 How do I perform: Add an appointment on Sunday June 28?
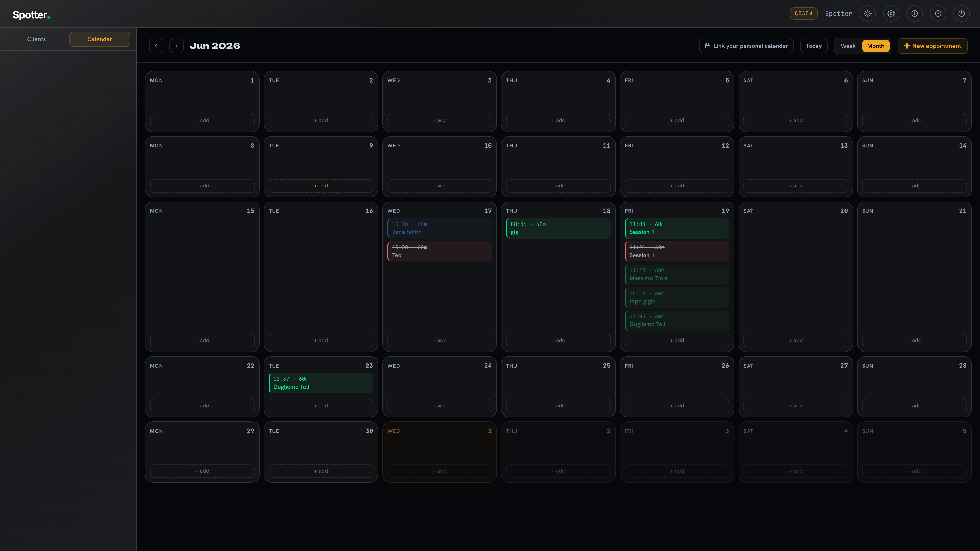point(914,406)
